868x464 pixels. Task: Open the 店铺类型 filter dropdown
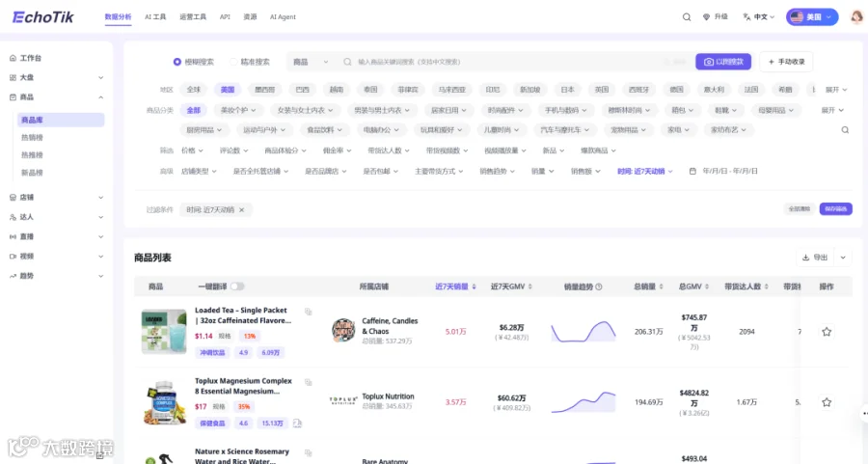click(x=199, y=172)
